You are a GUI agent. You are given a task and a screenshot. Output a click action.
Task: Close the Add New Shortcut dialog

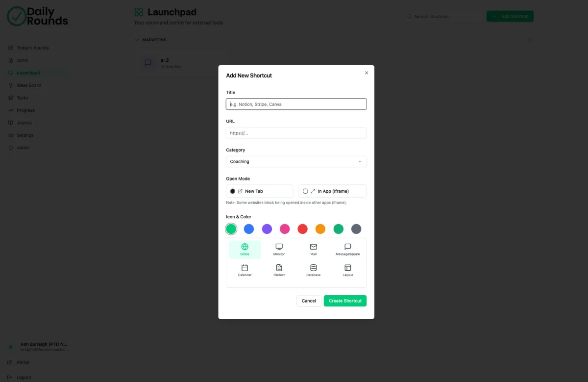pos(367,73)
